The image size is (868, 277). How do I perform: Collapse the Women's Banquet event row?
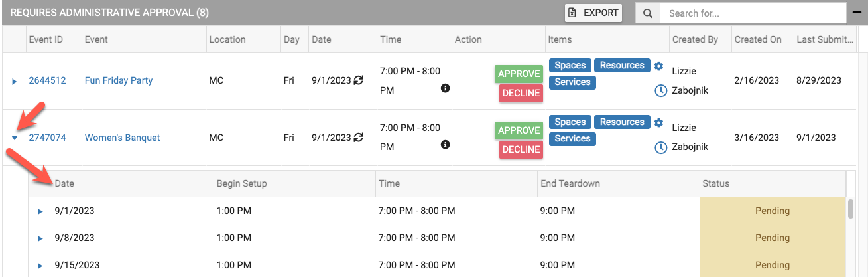pos(15,138)
